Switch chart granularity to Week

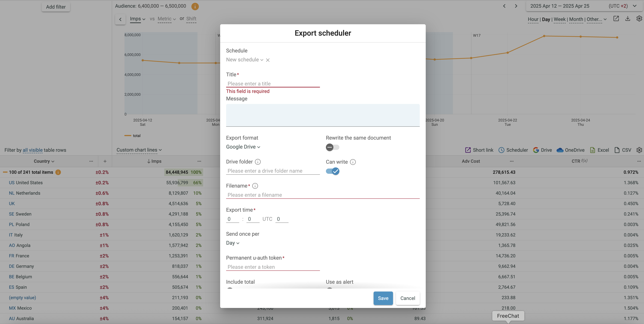pos(559,19)
